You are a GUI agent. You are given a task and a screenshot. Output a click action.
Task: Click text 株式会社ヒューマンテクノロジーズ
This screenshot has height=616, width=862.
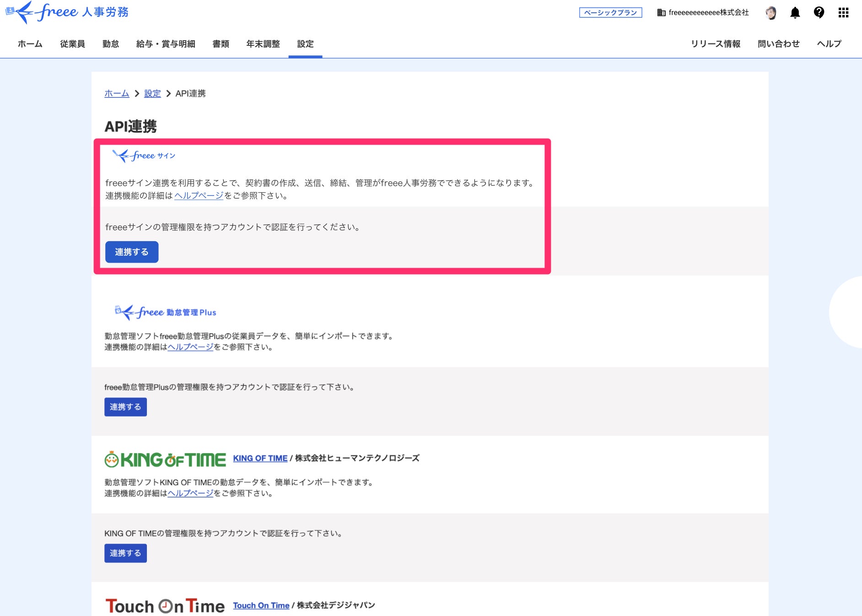point(357,458)
